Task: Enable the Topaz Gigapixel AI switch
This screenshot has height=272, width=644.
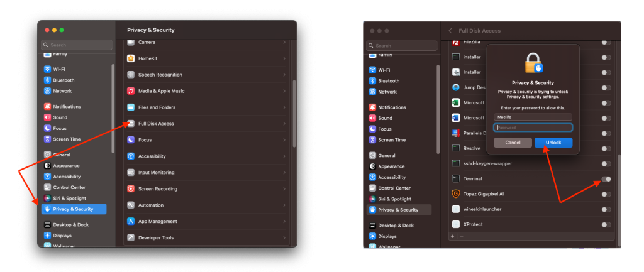Action: [x=606, y=194]
